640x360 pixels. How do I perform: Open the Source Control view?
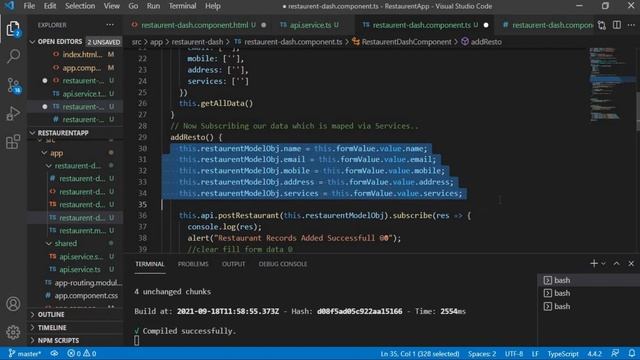(13, 85)
